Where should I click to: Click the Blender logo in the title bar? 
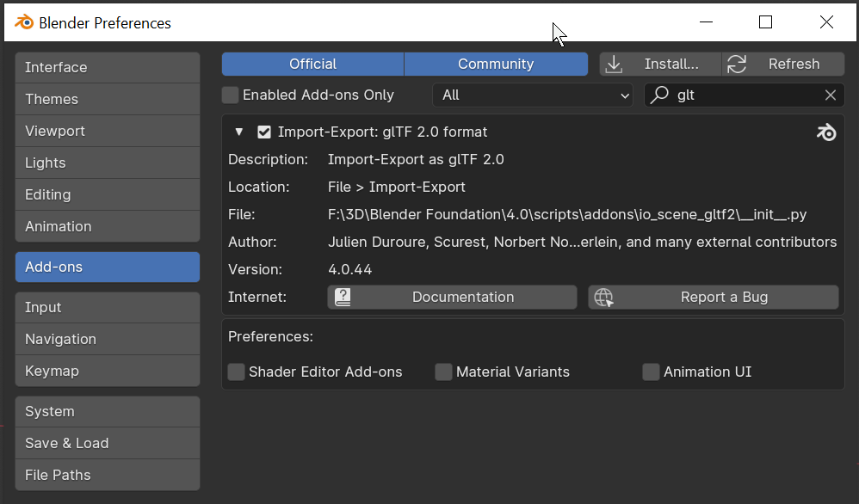[23, 22]
